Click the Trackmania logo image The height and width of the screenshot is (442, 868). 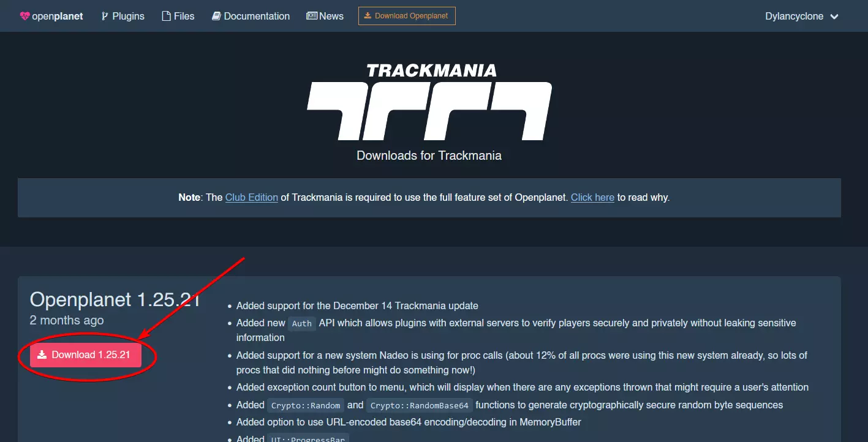coord(429,102)
